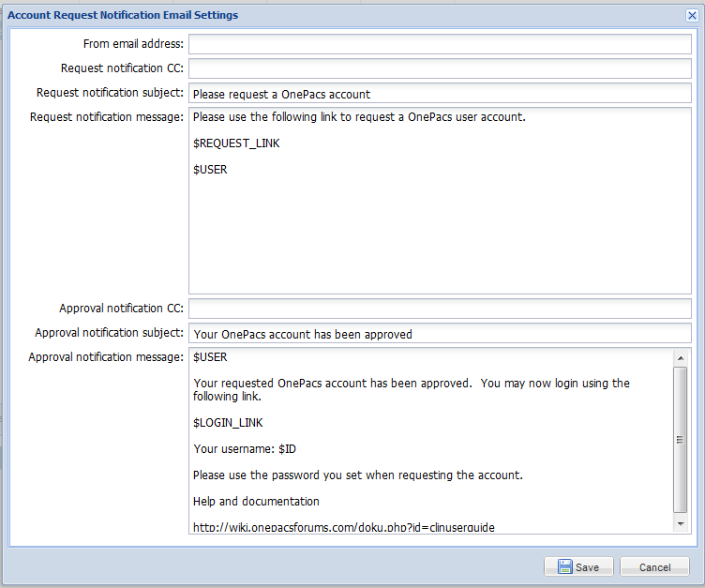Click the scrollbar down arrow in Approval message
Screen dimensions: 705x588
681,523
